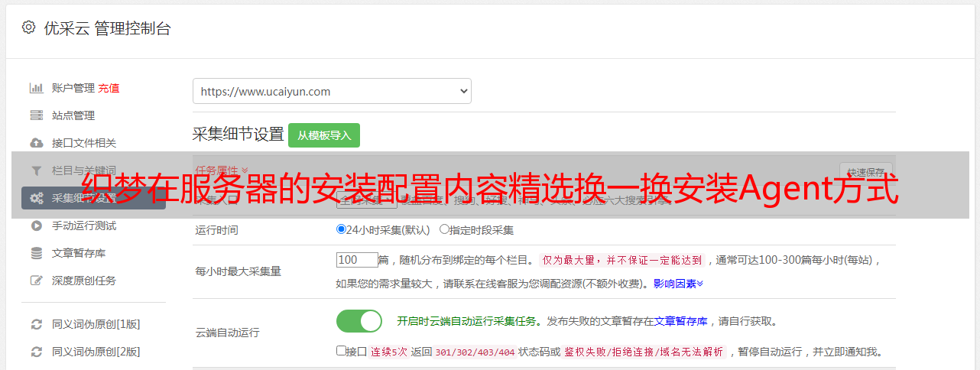The height and width of the screenshot is (370, 980).
Task: Click the 鉴权失败/拒绝连接/域名无法解析 text
Action: [644, 352]
